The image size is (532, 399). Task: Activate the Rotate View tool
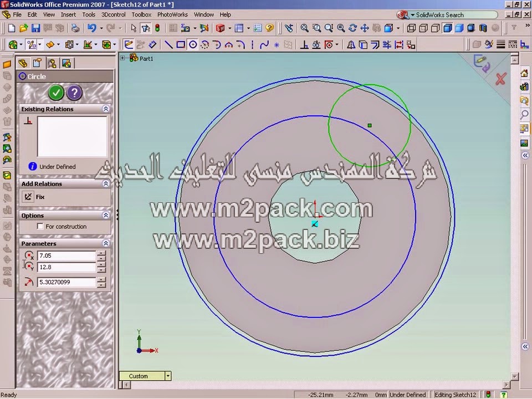coord(352,28)
